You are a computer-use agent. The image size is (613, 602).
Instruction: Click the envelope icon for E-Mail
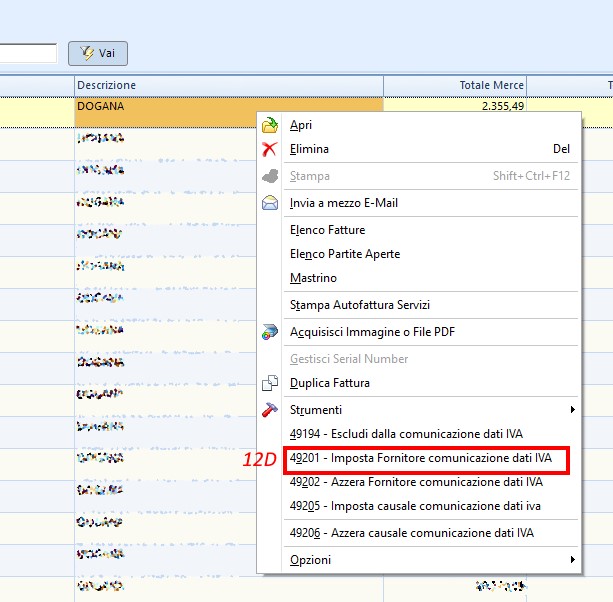[x=270, y=203]
